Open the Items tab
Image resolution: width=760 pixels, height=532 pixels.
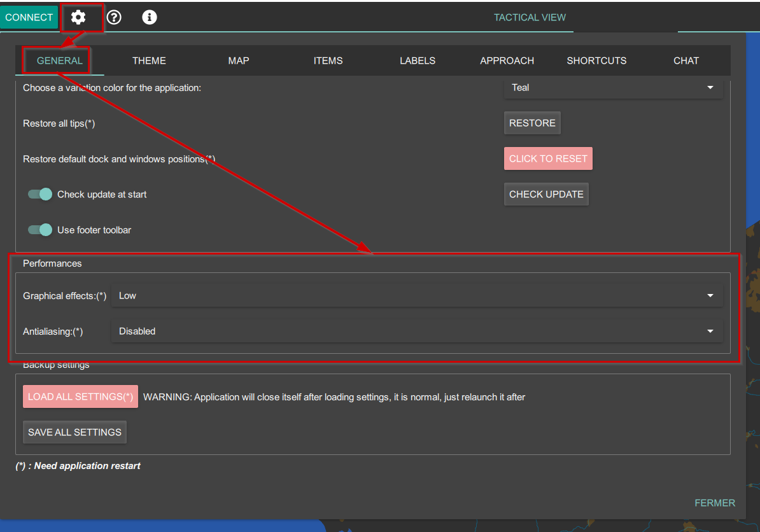click(x=328, y=60)
